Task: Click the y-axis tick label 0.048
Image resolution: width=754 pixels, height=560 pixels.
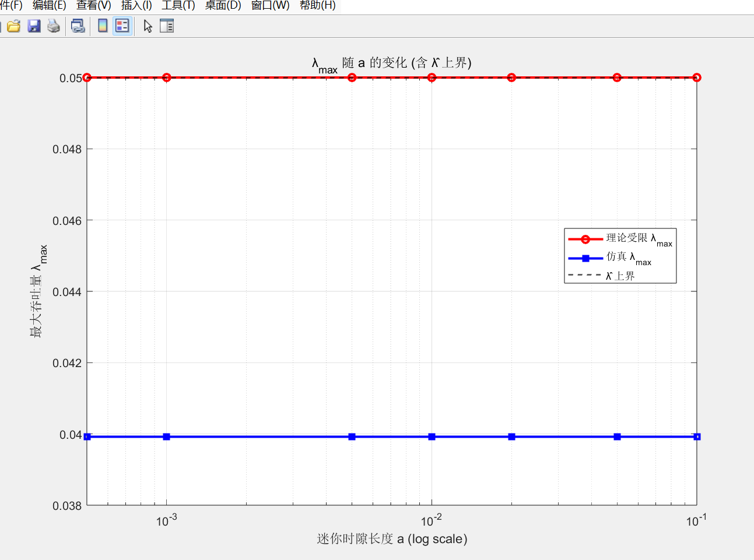Action: tap(67, 149)
